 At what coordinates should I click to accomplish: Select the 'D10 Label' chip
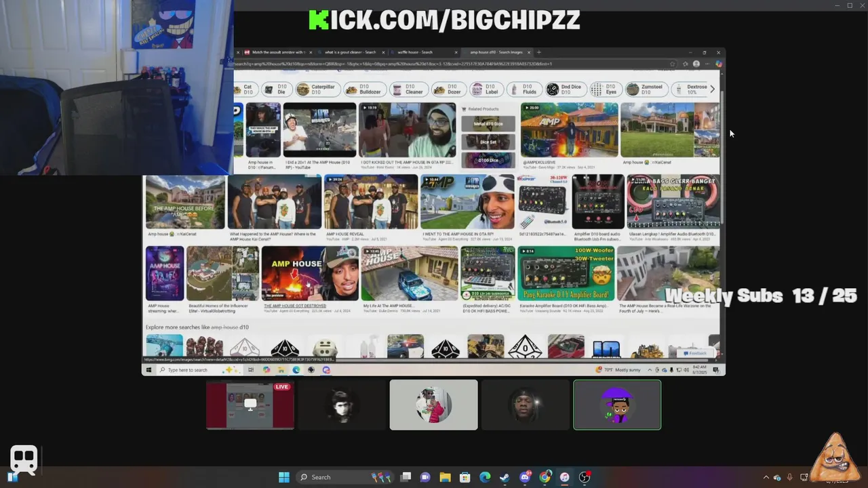click(486, 89)
